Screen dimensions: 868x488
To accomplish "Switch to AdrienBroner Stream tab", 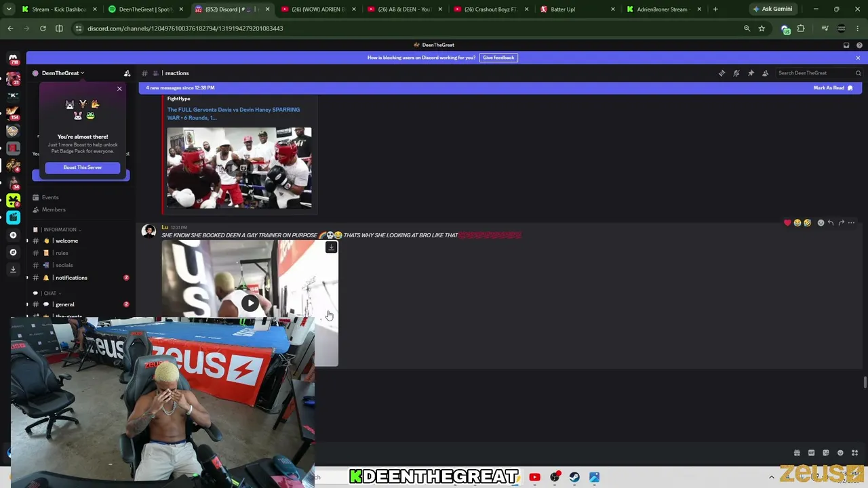I will tap(663, 9).
